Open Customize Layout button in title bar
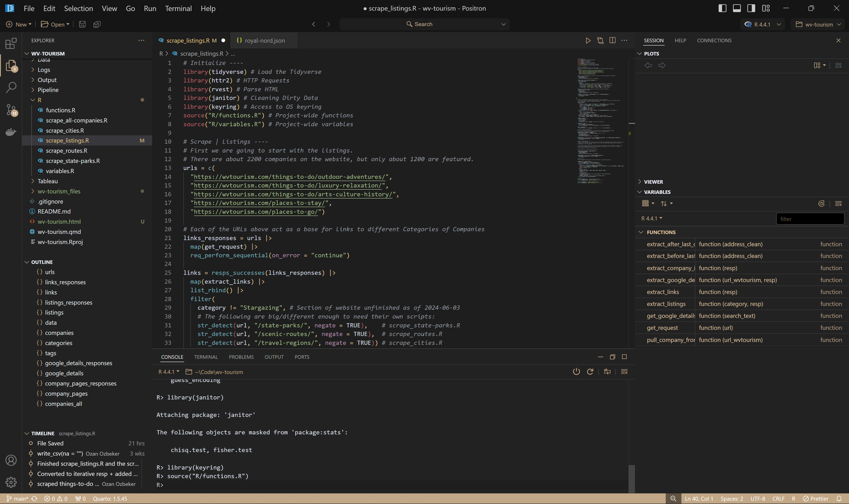 766,8
